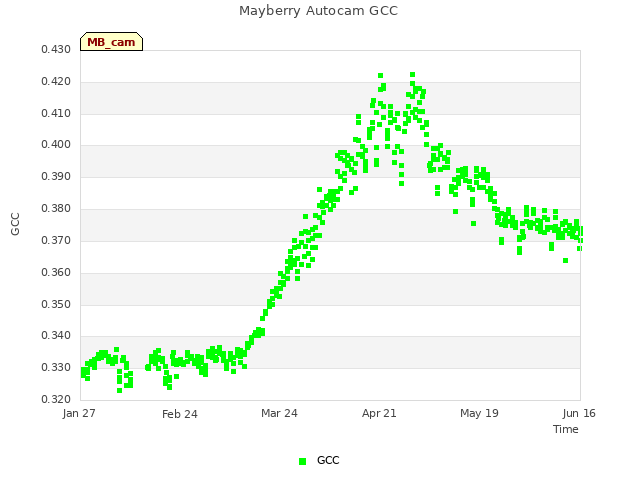Click the 0.390 y-axis value

click(56, 176)
